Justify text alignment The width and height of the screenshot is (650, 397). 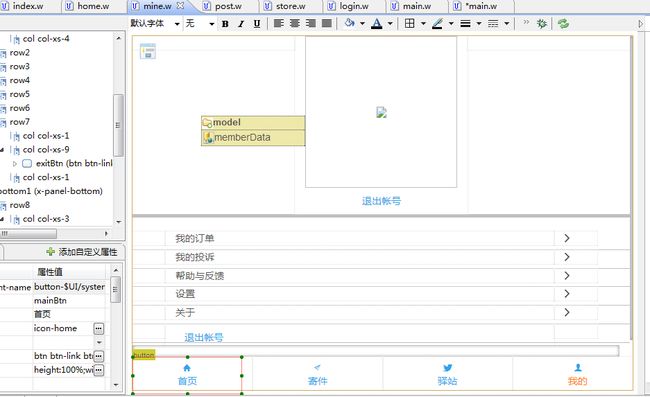(x=327, y=24)
